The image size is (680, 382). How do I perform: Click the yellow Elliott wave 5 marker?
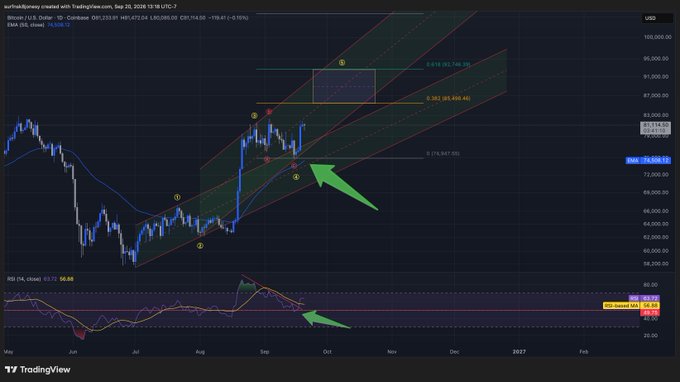tap(342, 63)
